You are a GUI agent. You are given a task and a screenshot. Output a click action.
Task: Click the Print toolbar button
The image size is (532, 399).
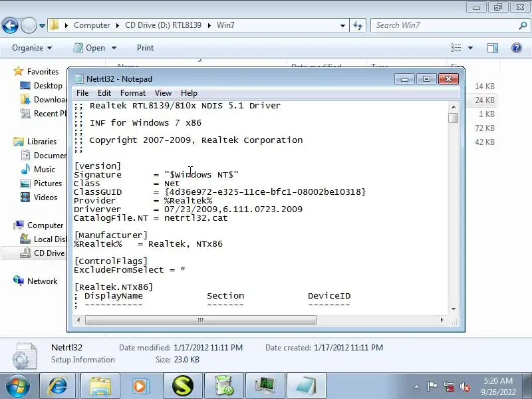pos(145,48)
